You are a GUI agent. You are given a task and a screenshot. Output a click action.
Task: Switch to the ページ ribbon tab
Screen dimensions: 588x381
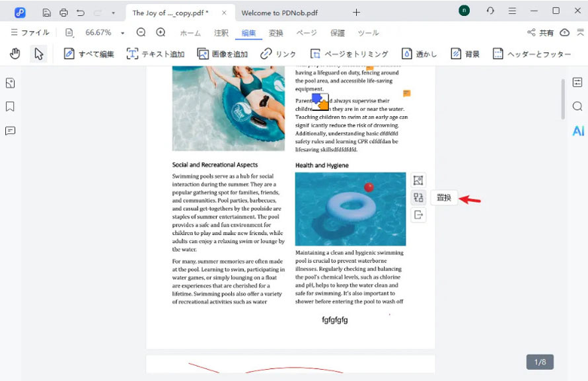[307, 33]
